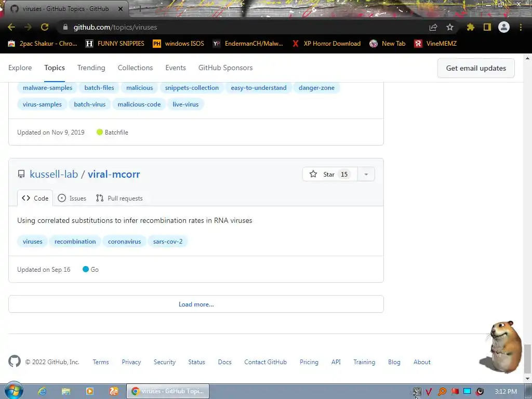Open the Contact GitHub footer link
The width and height of the screenshot is (532, 399).
pos(265,362)
